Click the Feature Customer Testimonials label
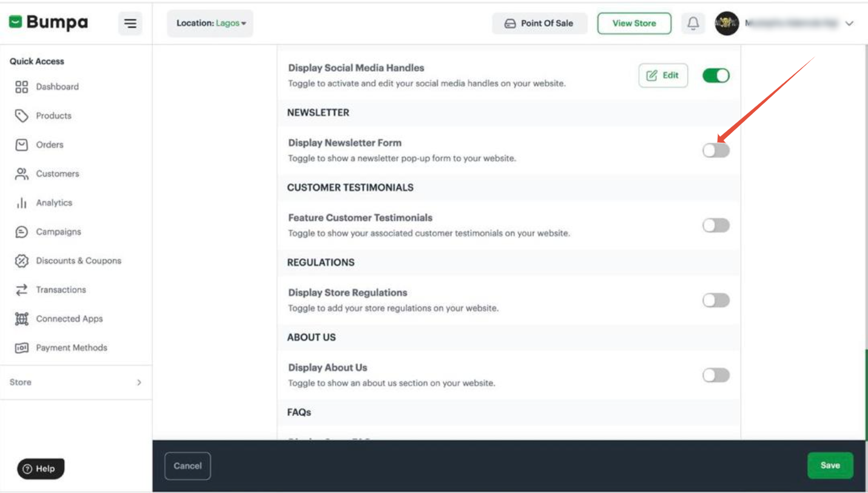This screenshot has height=493, width=868. (x=360, y=217)
